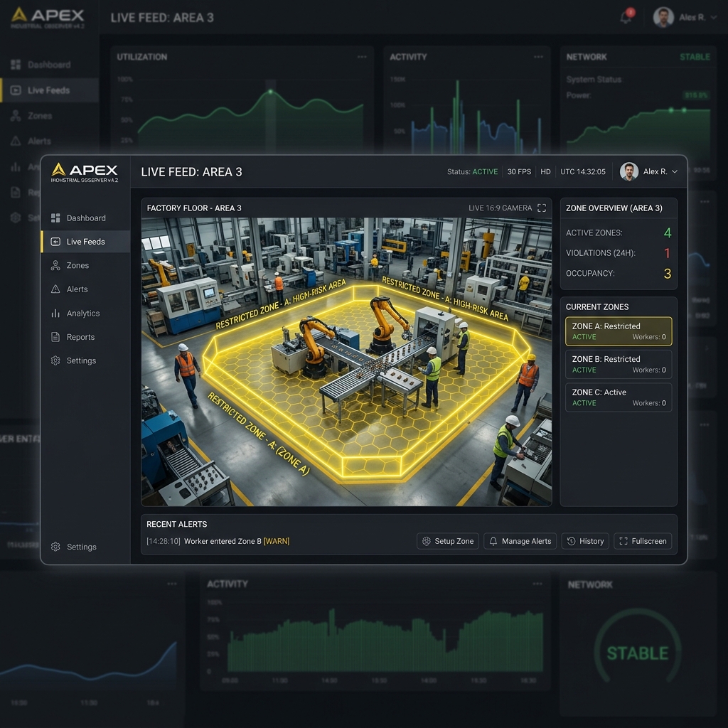Click the APEX logo in front window
Image resolution: width=728 pixels, height=728 pixels.
pyautogui.click(x=85, y=172)
